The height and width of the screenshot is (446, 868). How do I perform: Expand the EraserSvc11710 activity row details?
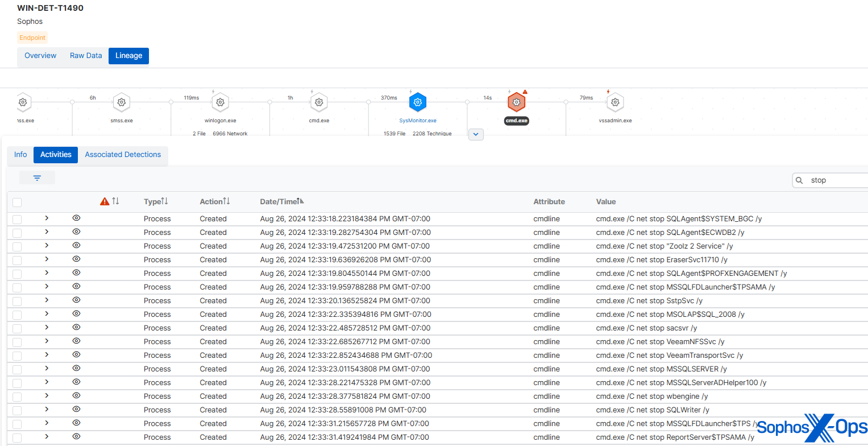[x=47, y=259]
